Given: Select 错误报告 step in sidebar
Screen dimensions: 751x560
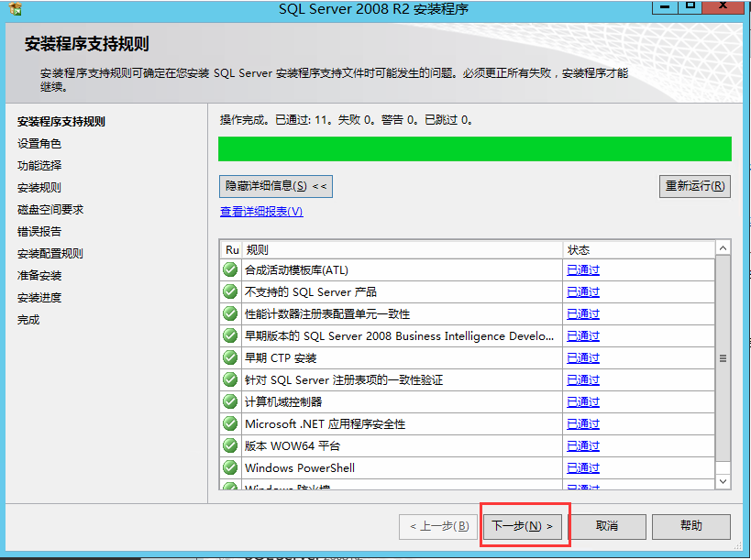Looking at the screenshot, I should [x=39, y=232].
